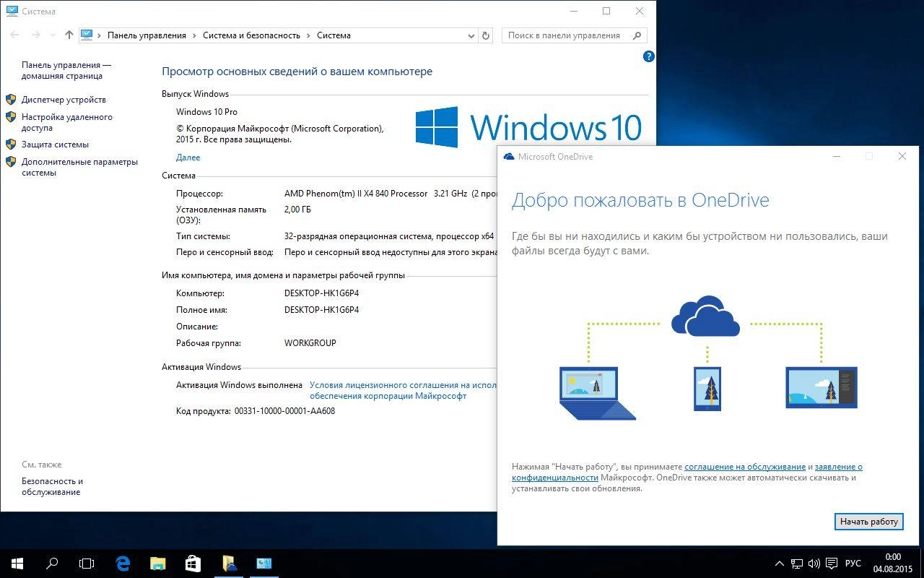Image resolution: width=924 pixels, height=578 pixels.
Task: Click 'Система и безопасность' breadcrumb
Action: (251, 35)
